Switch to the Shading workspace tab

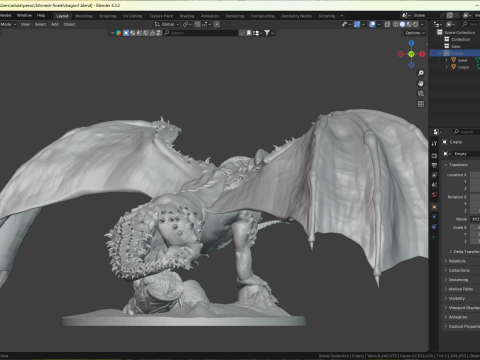click(x=187, y=16)
